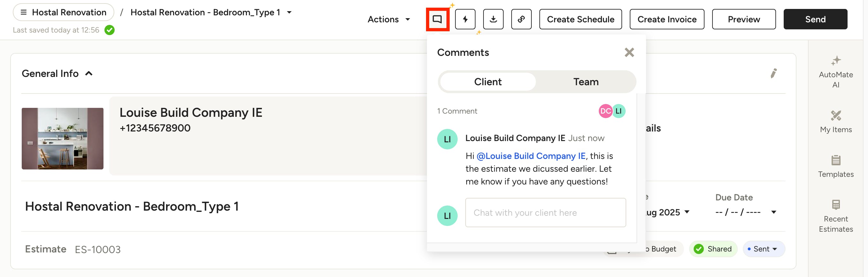Close the Comments popup
Image resolution: width=868 pixels, height=277 pixels.
point(629,53)
